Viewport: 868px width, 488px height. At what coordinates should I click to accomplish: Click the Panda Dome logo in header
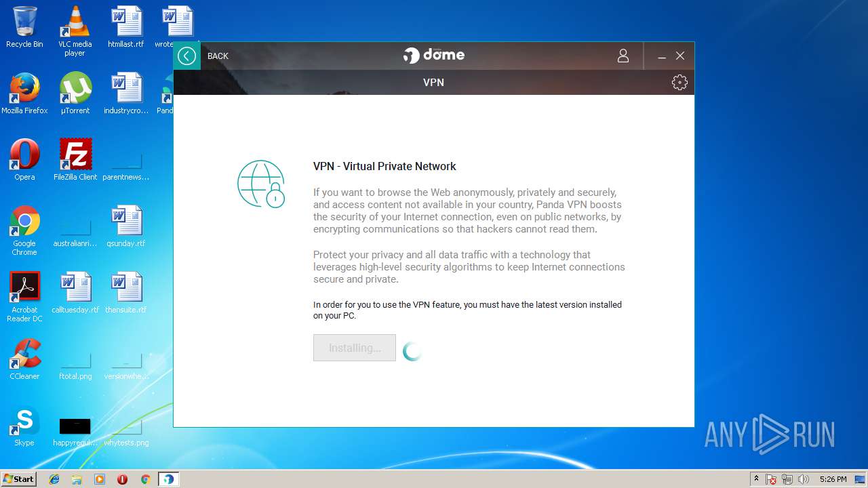click(x=433, y=55)
